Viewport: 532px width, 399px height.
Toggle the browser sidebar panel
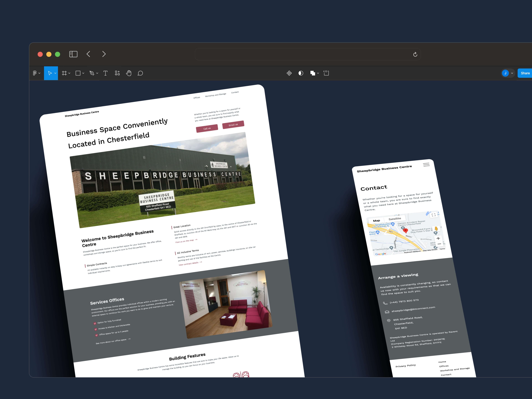(73, 54)
